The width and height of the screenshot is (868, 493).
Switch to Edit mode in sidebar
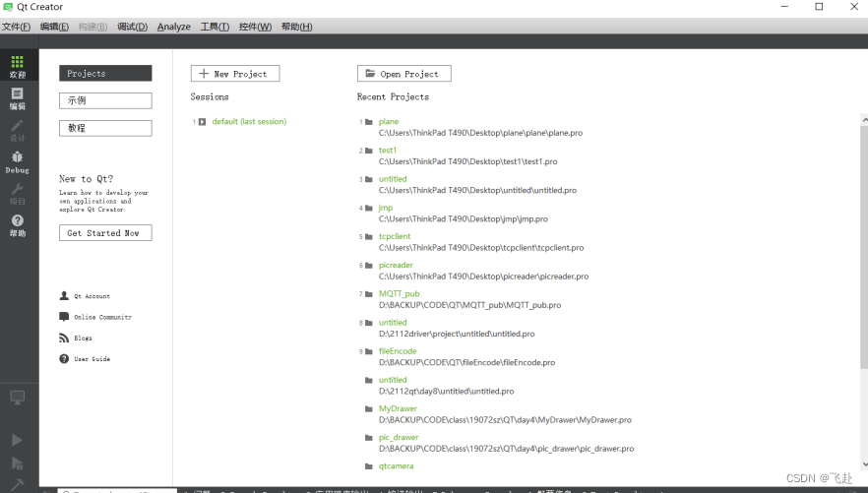(17, 98)
